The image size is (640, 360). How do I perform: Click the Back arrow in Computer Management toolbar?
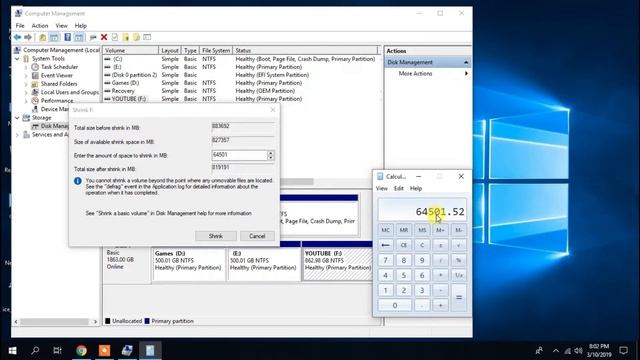click(17, 38)
